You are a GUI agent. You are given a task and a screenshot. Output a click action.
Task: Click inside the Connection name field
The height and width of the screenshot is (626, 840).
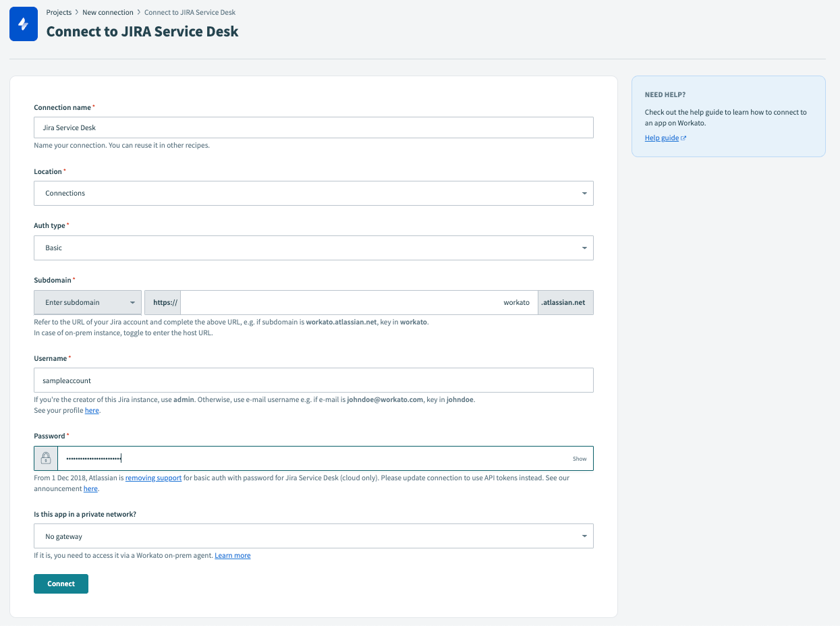[x=314, y=127]
